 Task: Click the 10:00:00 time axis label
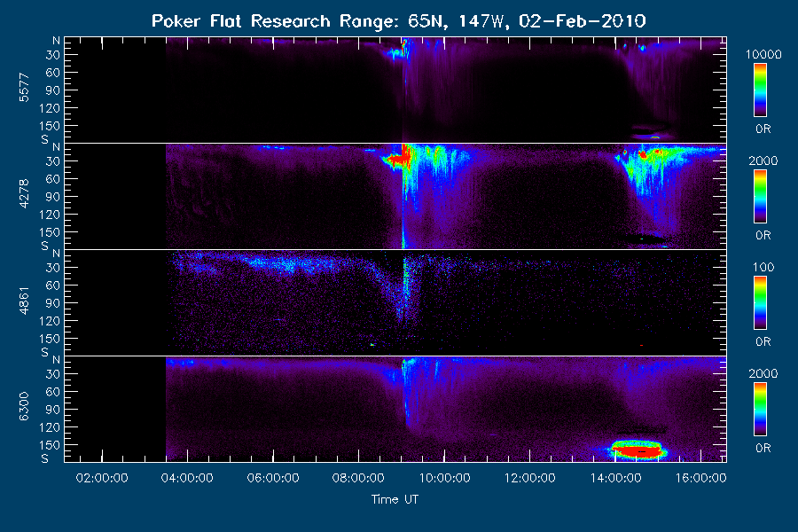[444, 478]
